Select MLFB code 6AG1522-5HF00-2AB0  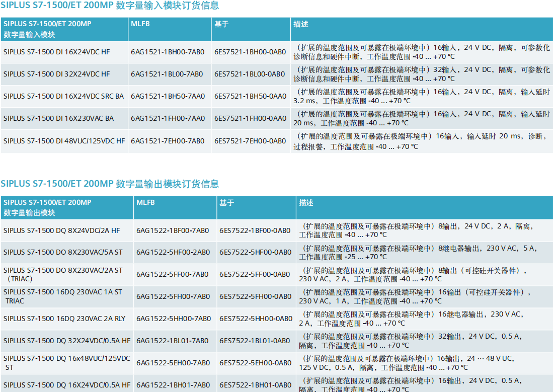point(173,252)
